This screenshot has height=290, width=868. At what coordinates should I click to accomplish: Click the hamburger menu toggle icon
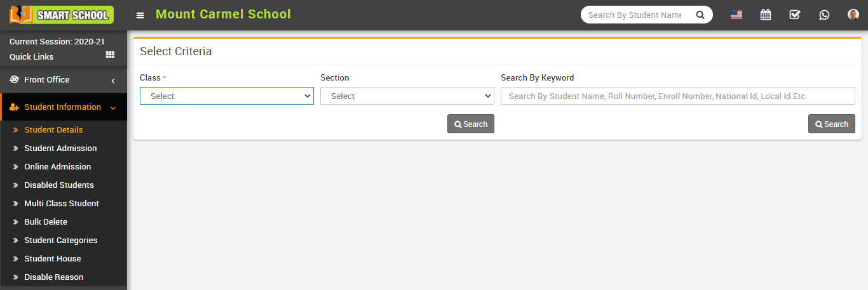[x=140, y=15]
